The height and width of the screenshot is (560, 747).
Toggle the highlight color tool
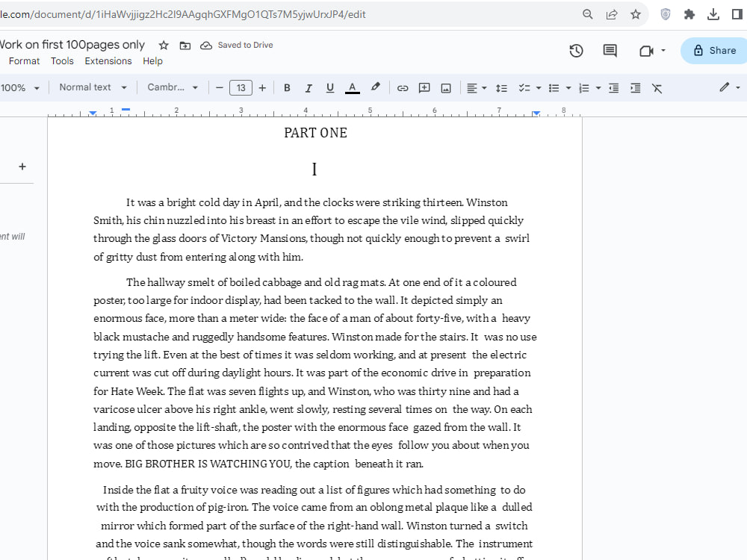[375, 87]
